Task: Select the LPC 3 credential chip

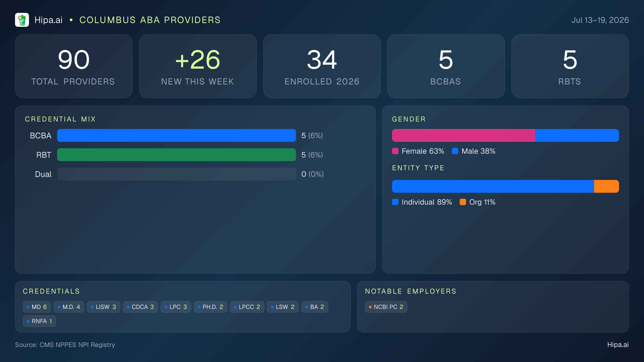Action: pos(176,307)
